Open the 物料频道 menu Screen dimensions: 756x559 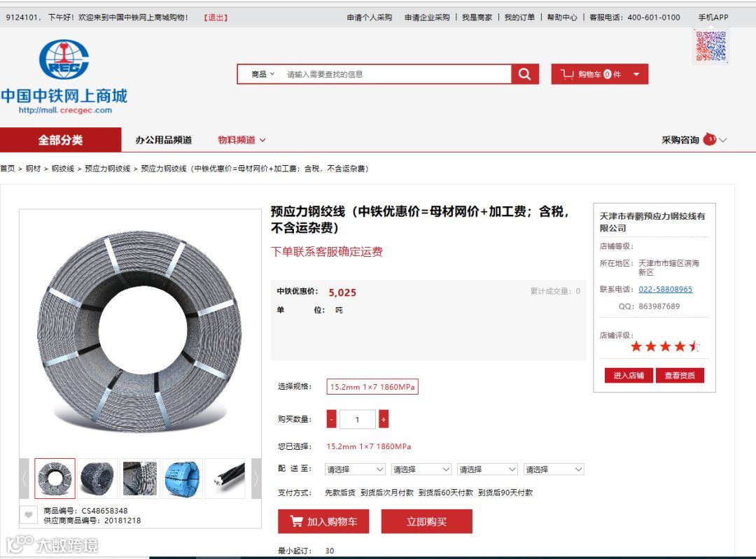[241, 140]
